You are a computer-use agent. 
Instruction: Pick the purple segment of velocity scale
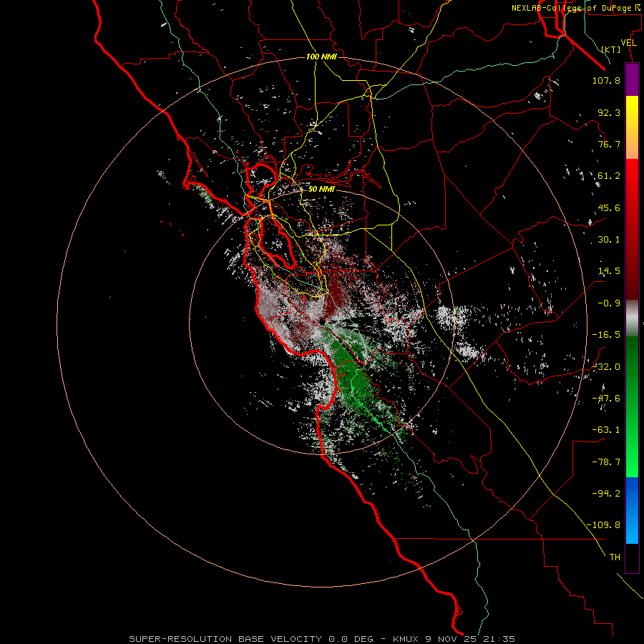632,79
